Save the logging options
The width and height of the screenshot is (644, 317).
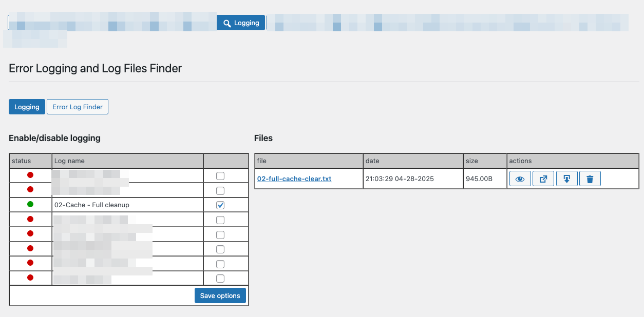(220, 295)
